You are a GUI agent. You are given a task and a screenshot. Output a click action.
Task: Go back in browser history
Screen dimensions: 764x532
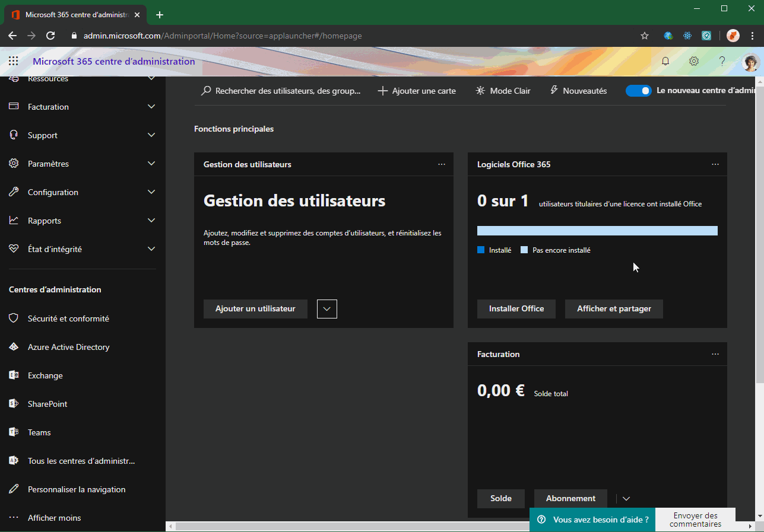coord(12,36)
